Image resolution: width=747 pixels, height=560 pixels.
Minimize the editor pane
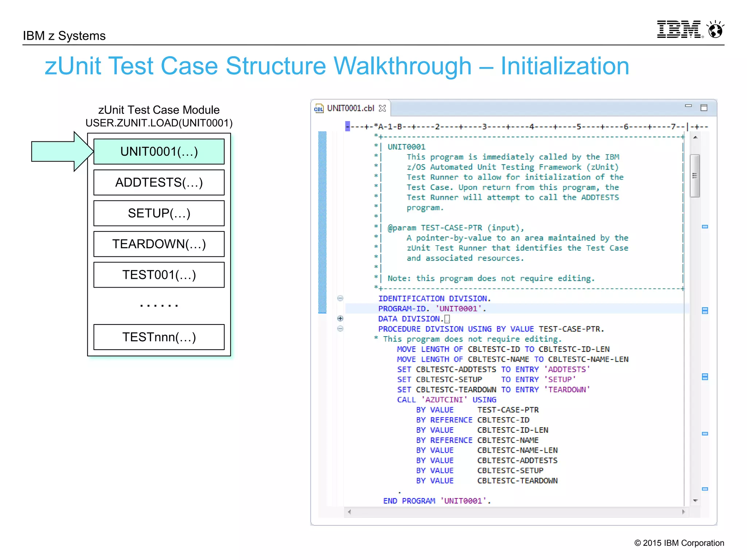click(688, 106)
